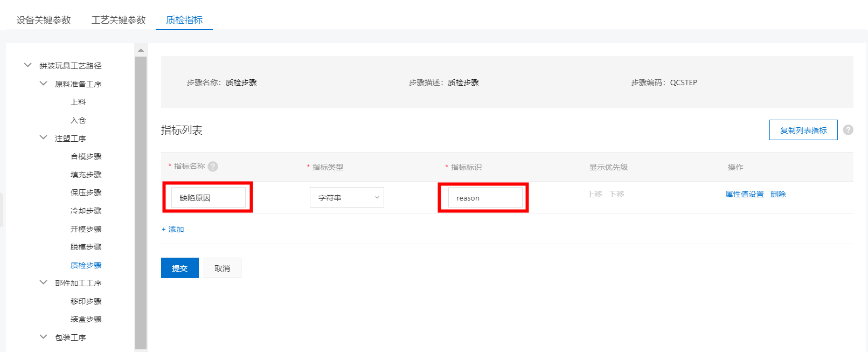This screenshot has width=868, height=352.
Task: Select 冷却步骤 tree item
Action: [x=86, y=211]
